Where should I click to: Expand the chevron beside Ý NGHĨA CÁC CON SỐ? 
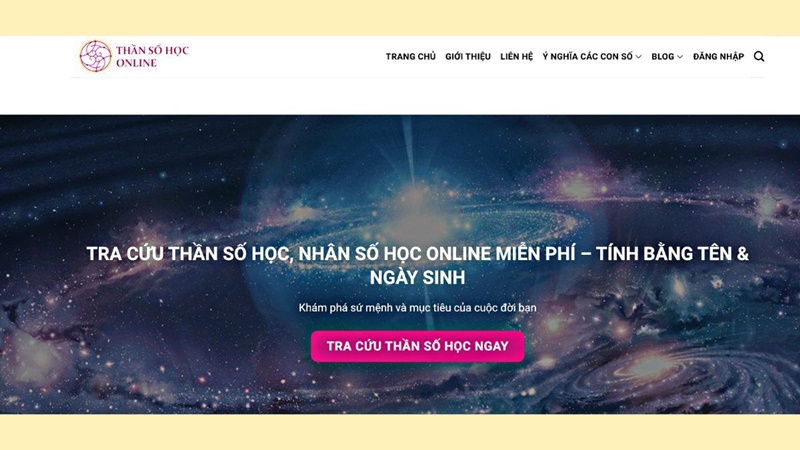(638, 57)
